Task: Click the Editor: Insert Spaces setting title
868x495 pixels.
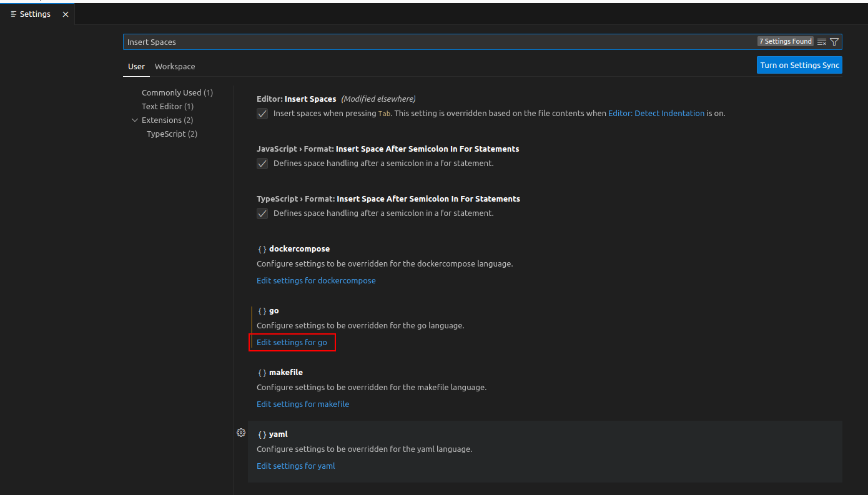Action: [x=297, y=99]
